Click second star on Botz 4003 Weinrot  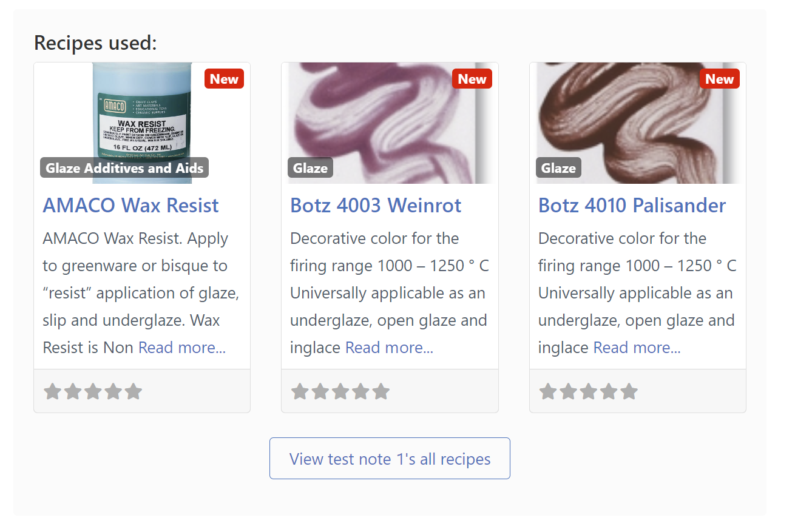point(320,392)
